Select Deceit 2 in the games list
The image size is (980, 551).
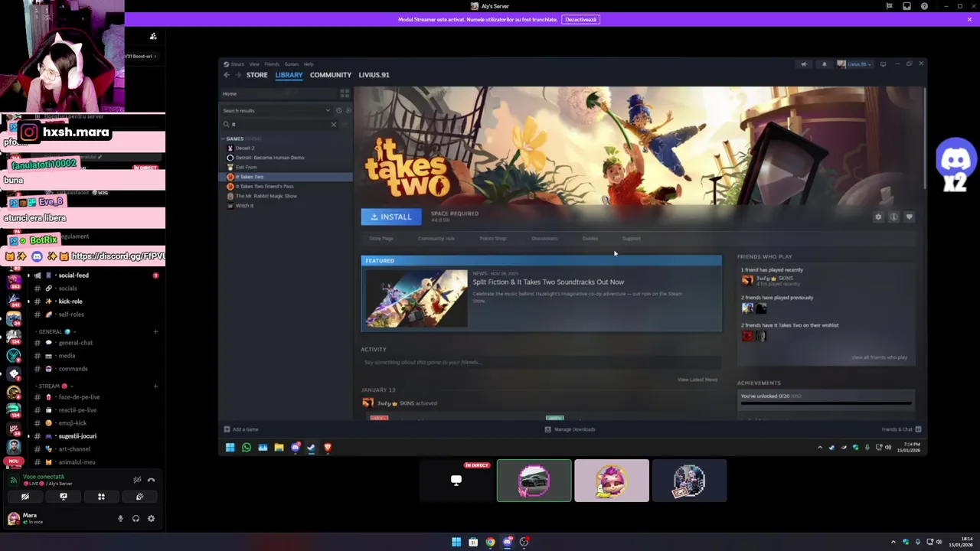pos(245,148)
